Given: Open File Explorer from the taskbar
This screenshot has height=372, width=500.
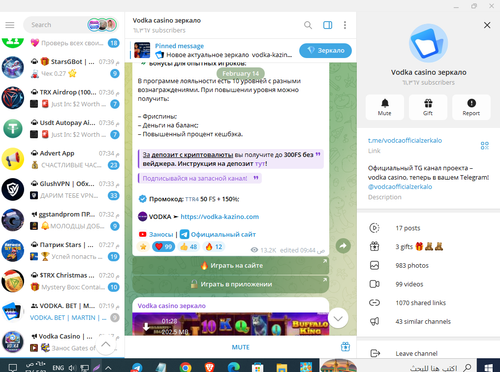Looking at the screenshot, I should (x=281, y=367).
